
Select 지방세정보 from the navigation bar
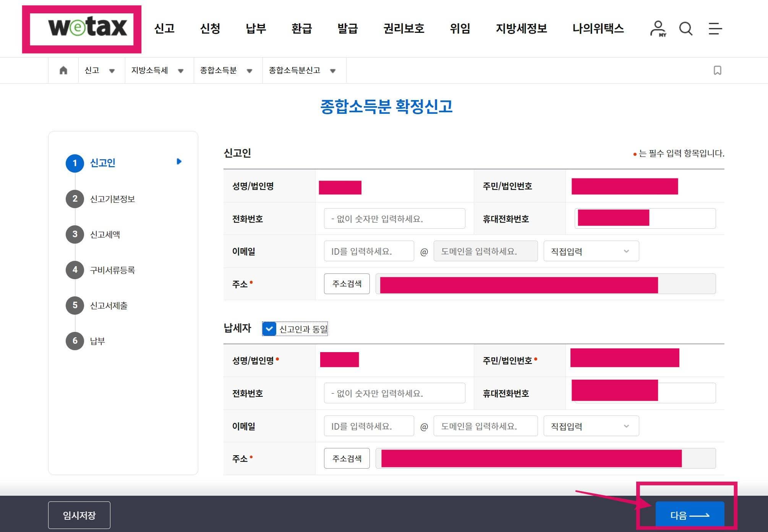(x=521, y=29)
